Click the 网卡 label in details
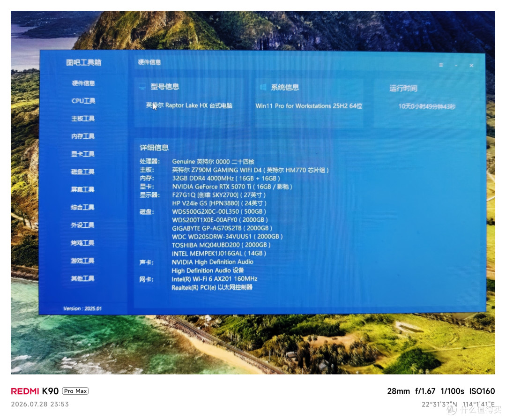The width and height of the screenshot is (506, 420). tap(147, 279)
